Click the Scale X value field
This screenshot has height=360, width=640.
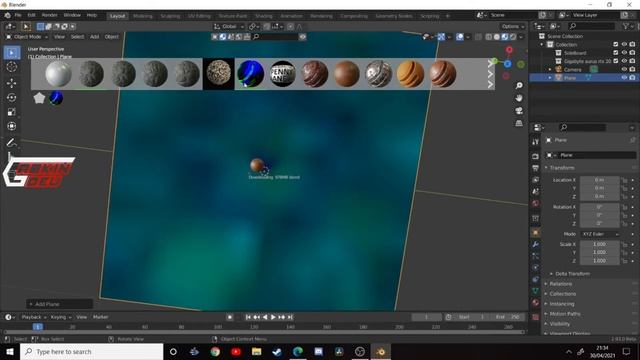coord(599,244)
